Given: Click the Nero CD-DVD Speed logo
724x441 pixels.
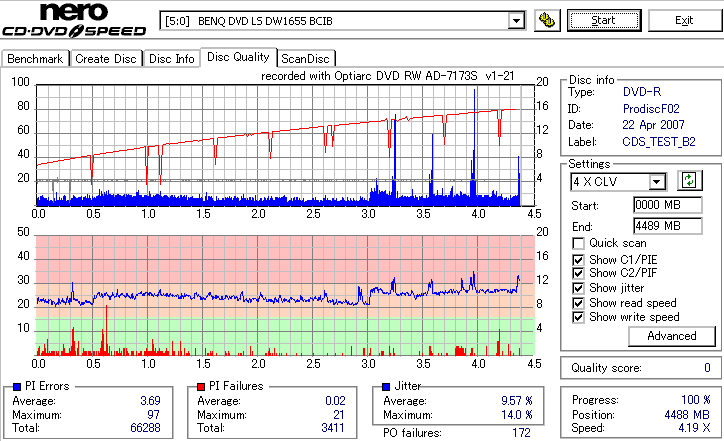Looking at the screenshot, I should (74, 20).
